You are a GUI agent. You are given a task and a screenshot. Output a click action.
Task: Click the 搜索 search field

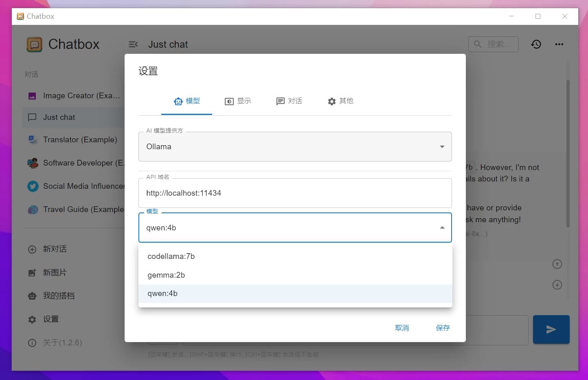point(494,44)
